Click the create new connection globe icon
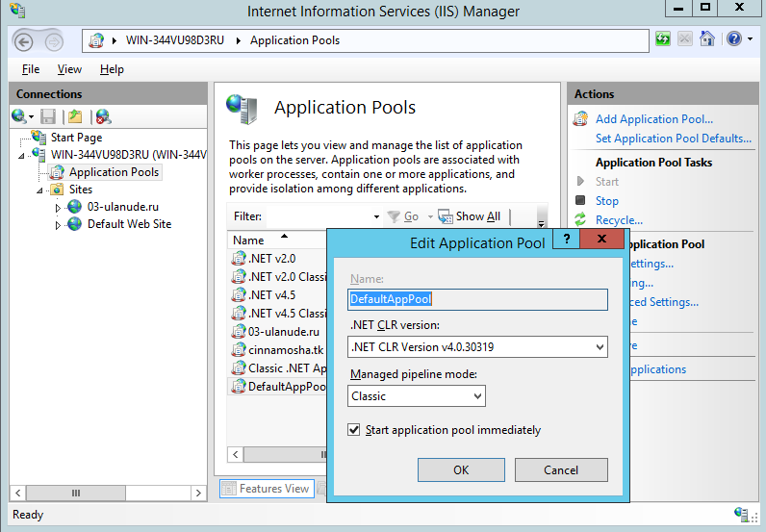 19,116
